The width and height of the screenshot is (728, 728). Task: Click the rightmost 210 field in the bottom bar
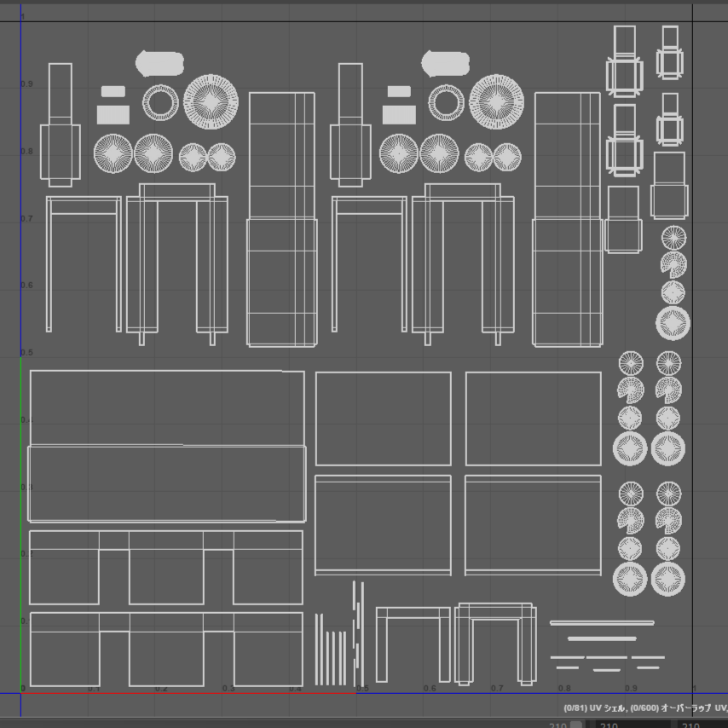[x=701, y=725]
